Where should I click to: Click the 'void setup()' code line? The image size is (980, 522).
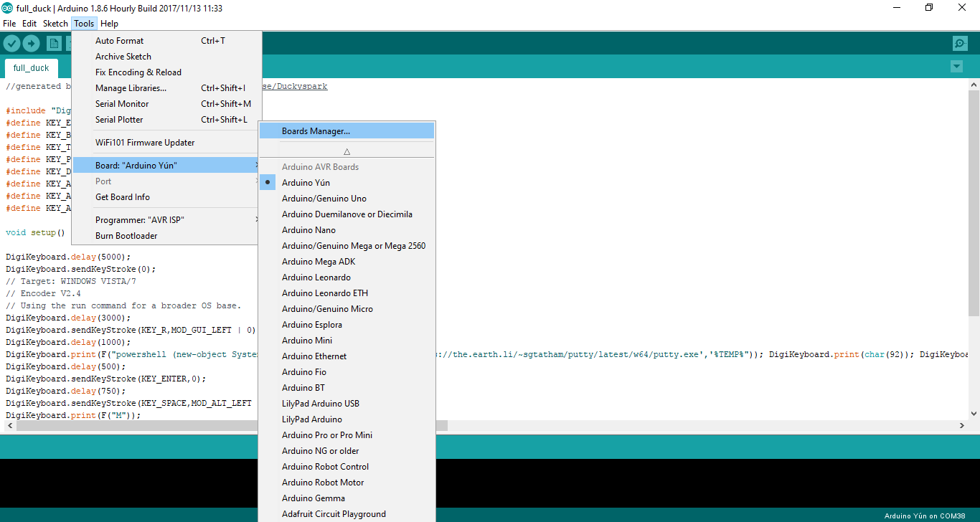[35, 232]
